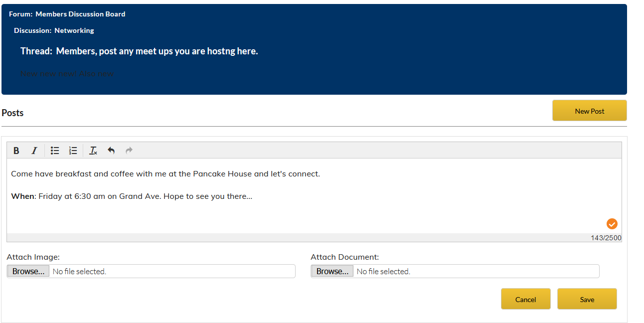This screenshot has height=323, width=644.
Task: Cancel editing the post
Action: (x=526, y=299)
